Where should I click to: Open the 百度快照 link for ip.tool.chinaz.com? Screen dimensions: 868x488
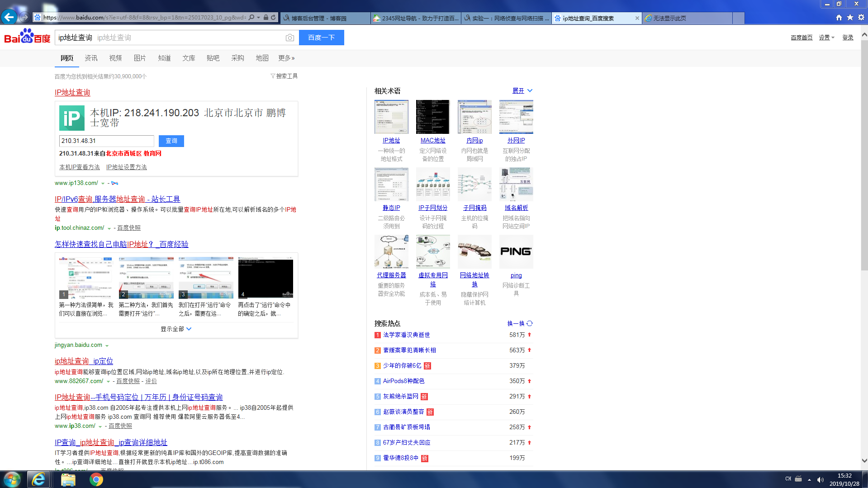pos(129,228)
